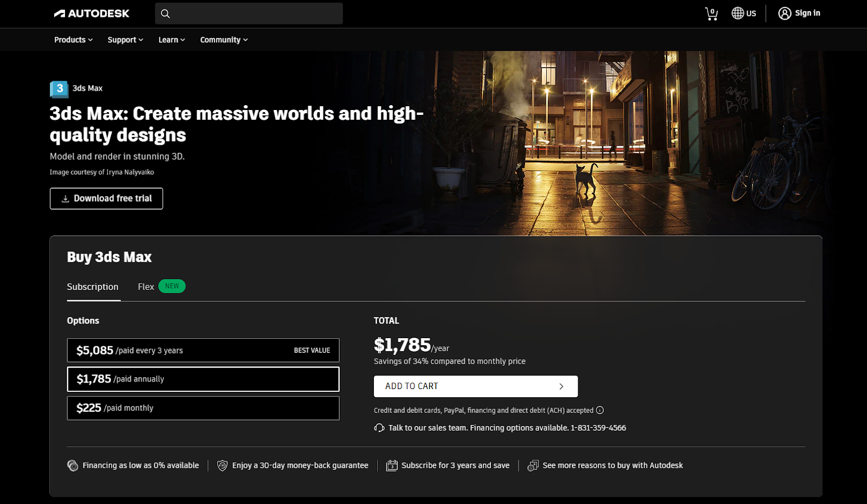Select the $225 paid monthly option

pyautogui.click(x=203, y=408)
